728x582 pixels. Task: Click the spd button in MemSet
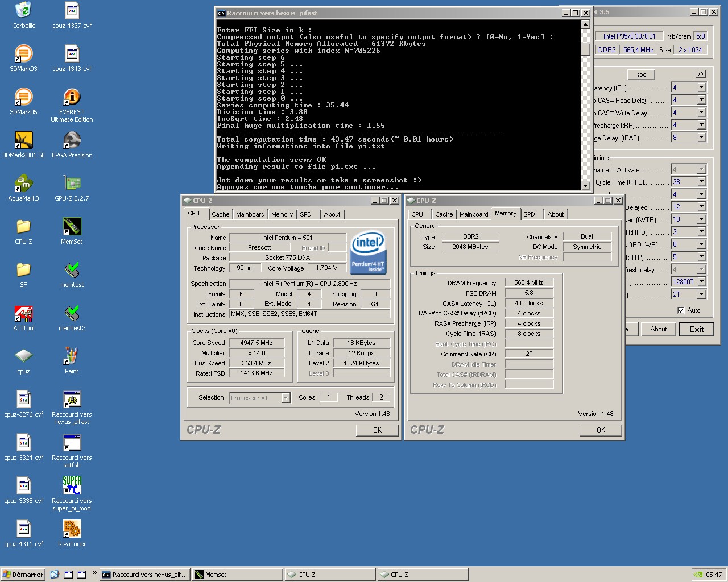(642, 74)
